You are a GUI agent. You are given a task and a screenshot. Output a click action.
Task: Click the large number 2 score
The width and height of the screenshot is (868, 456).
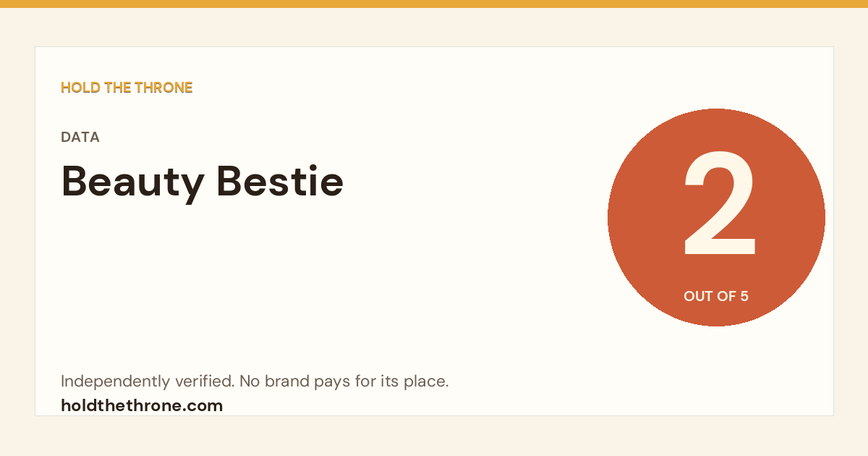[720, 204]
